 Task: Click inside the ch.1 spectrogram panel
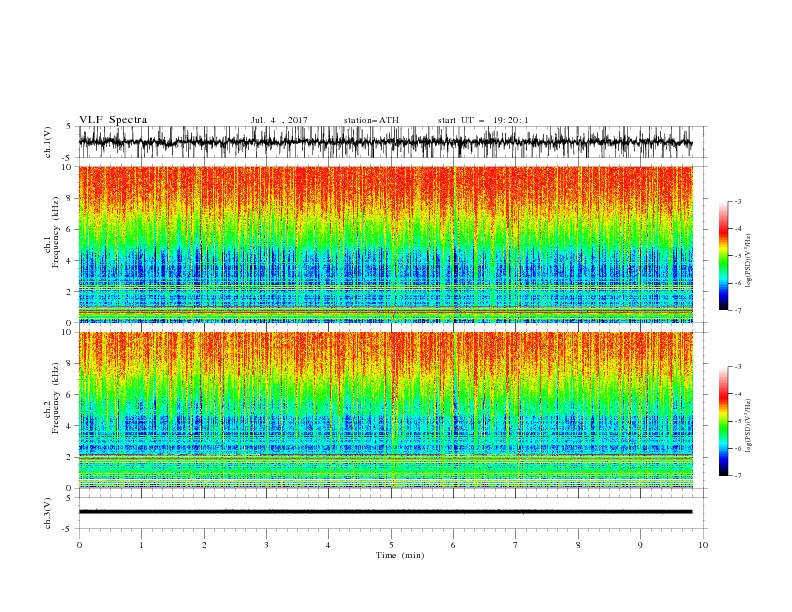click(x=385, y=244)
